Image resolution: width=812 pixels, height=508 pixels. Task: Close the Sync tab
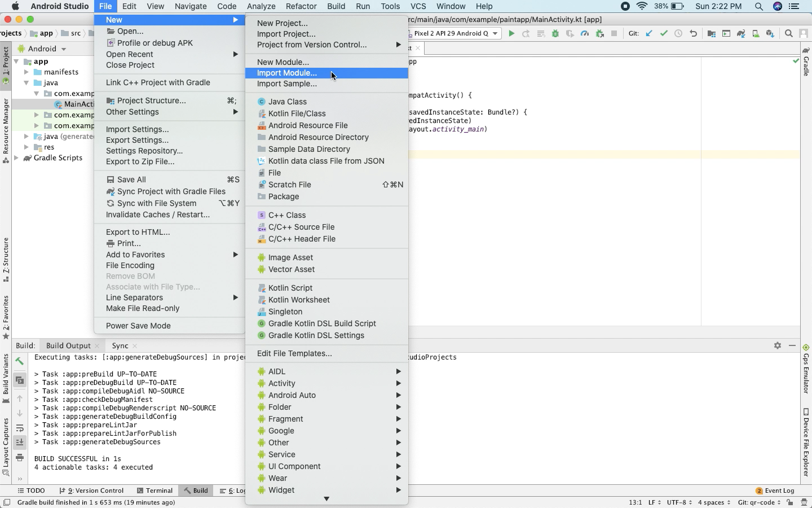[135, 345]
